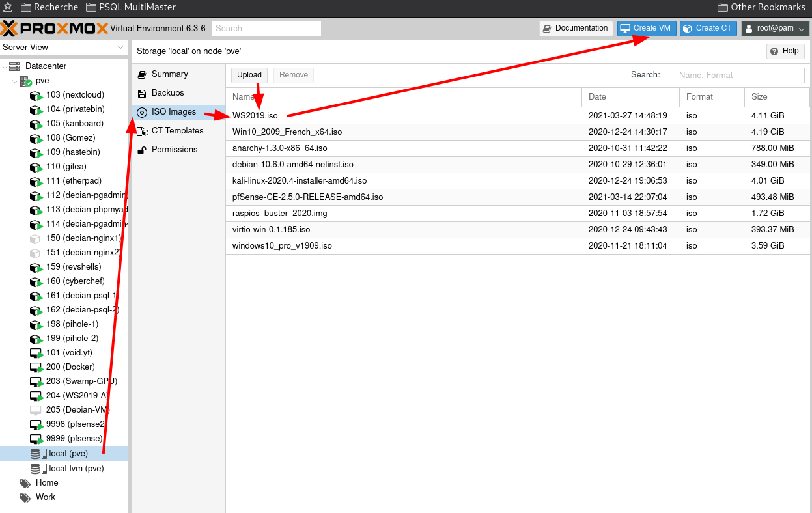Viewport: 812px width, 513px height.
Task: Select 199 (pihole-2) in tree
Action: pyautogui.click(x=64, y=339)
